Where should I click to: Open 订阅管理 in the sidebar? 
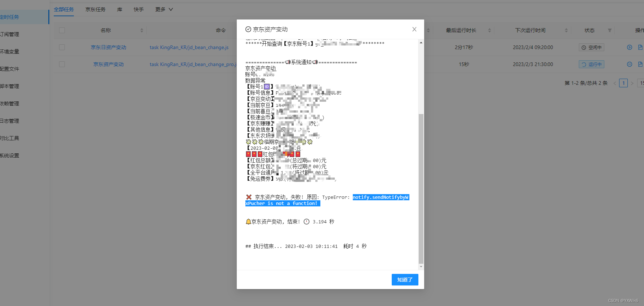pyautogui.click(x=24, y=34)
